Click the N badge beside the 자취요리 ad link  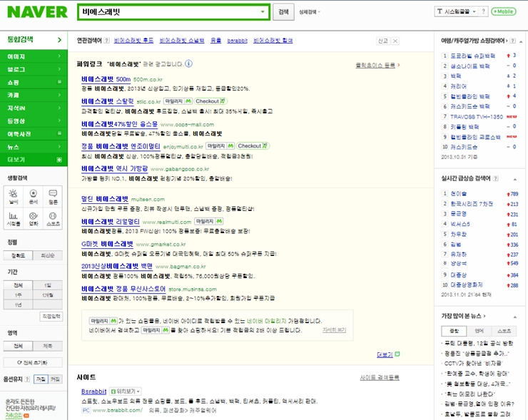pyautogui.click(x=26, y=416)
